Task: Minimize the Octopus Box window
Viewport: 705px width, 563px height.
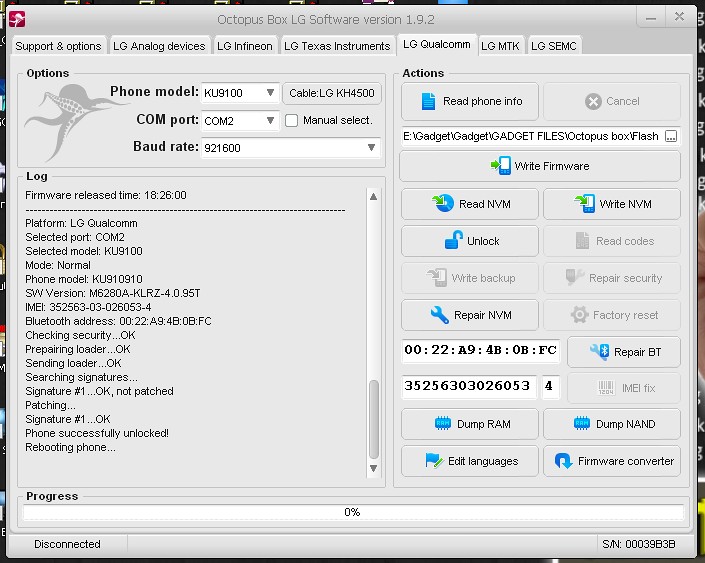Action: pyautogui.click(x=651, y=18)
